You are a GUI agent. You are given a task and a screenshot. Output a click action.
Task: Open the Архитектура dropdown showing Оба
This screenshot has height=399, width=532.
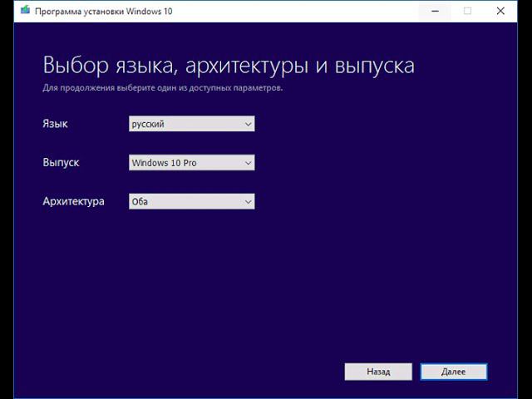pos(191,201)
